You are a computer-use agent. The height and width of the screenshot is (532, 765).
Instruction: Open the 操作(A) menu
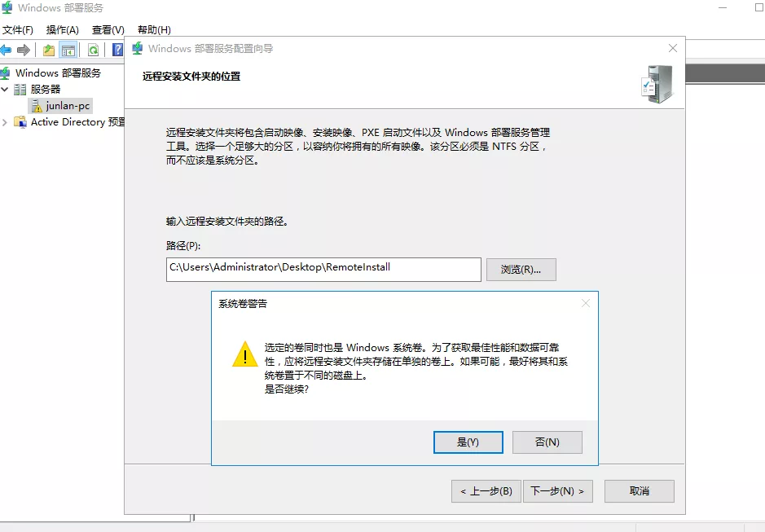coord(63,30)
